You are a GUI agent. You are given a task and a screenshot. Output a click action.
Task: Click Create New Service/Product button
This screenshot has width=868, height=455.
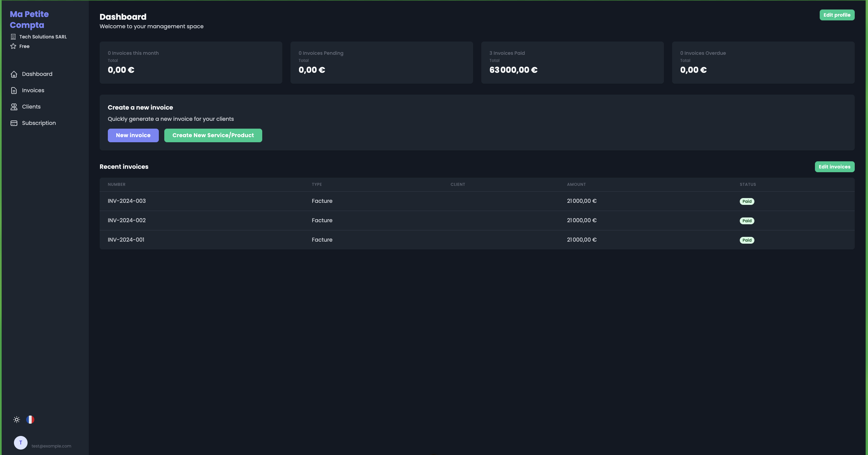coord(213,135)
